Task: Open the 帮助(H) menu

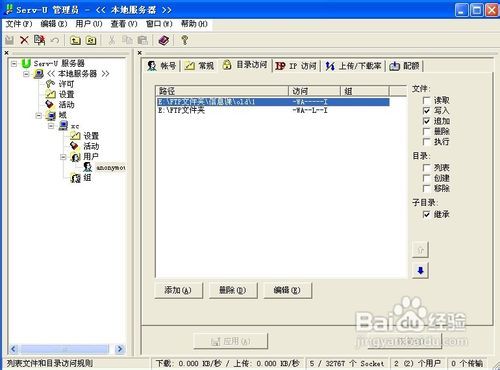Action: pyautogui.click(x=194, y=24)
